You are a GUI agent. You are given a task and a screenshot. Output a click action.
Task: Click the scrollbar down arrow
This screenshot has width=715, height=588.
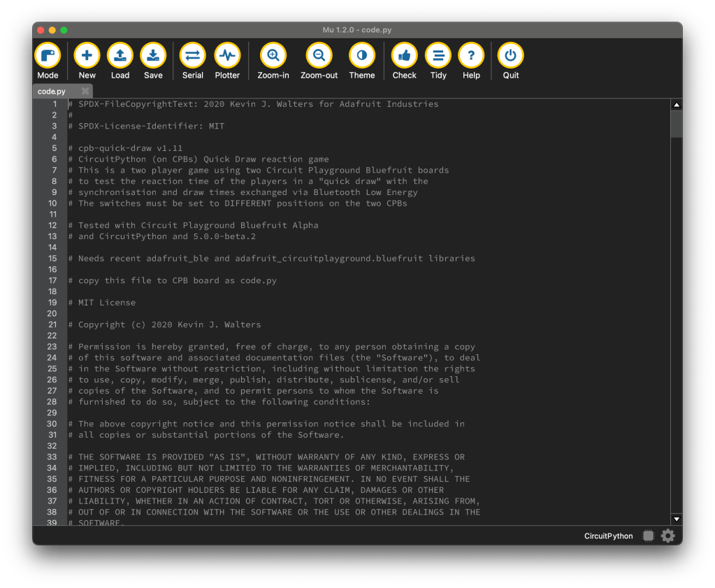676,519
